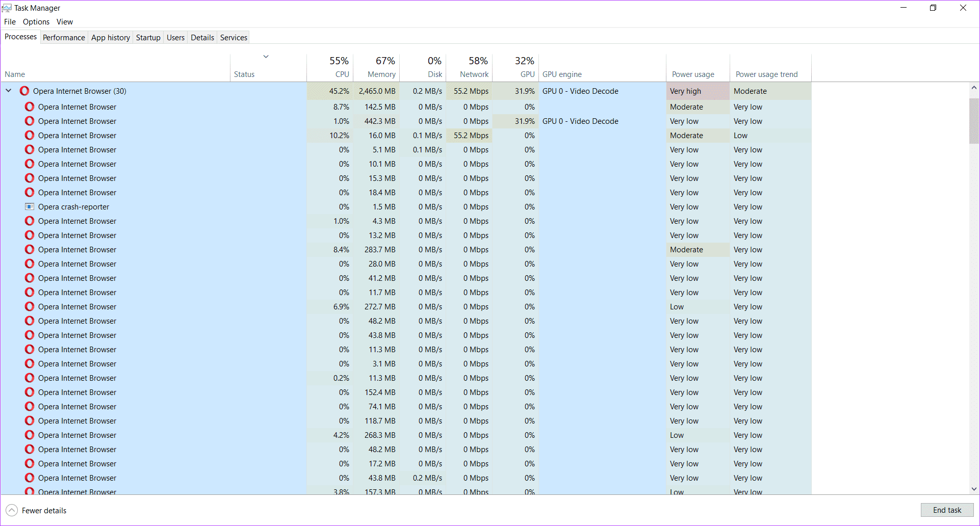Image resolution: width=980 pixels, height=526 pixels.
Task: Switch to the Details tab
Action: coord(202,37)
